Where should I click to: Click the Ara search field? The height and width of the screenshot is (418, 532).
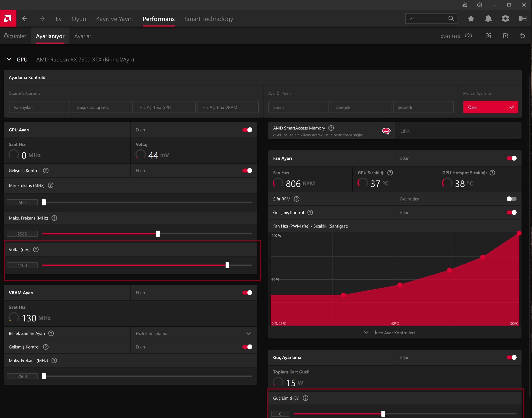[431, 19]
